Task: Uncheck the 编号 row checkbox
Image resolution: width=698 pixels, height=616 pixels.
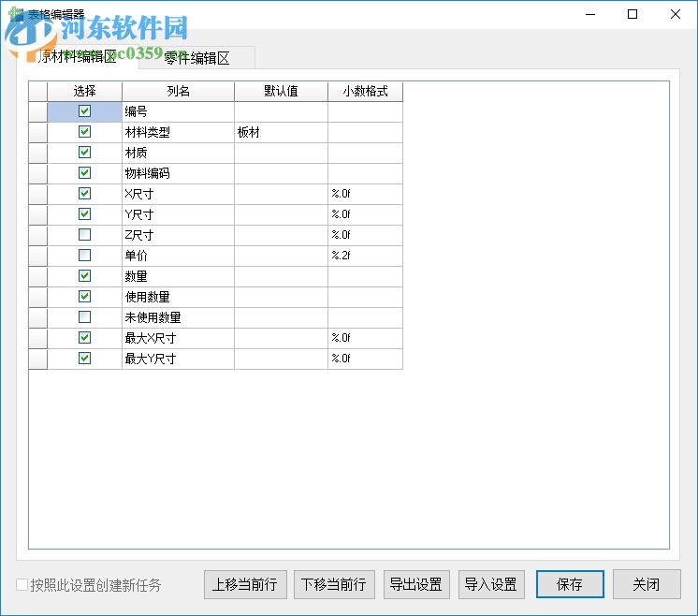Action: (84, 110)
